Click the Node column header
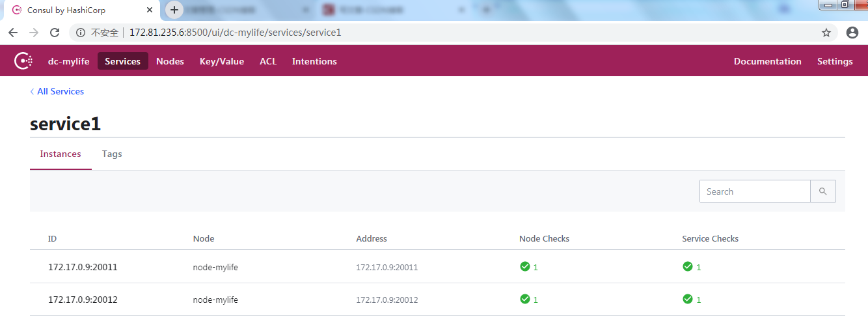The height and width of the screenshot is (323, 868). coord(204,238)
